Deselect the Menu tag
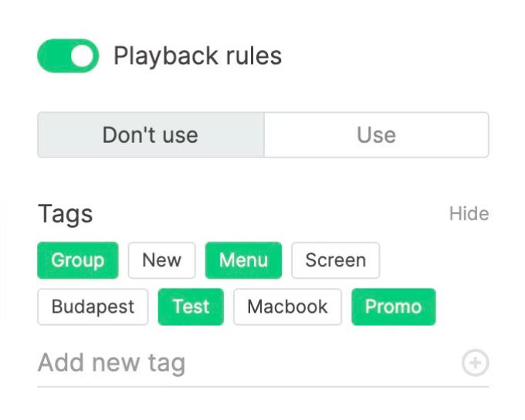The image size is (525, 420). [x=243, y=260]
